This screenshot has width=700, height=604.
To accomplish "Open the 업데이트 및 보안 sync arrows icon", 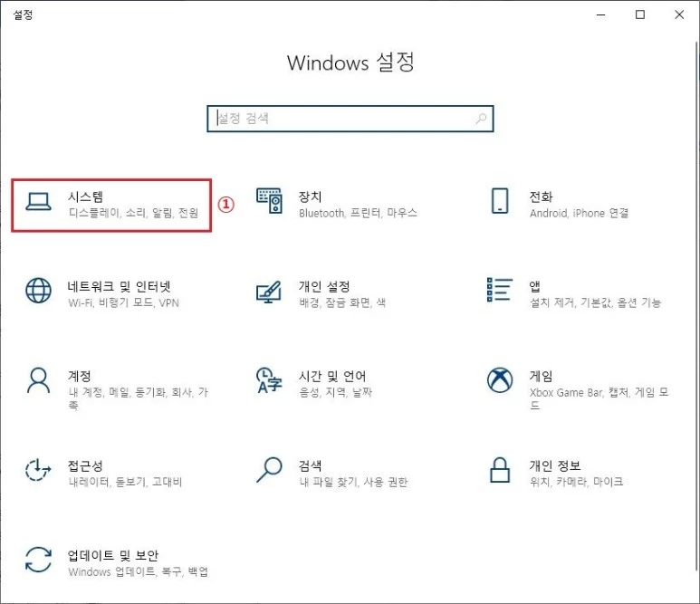I will coord(38,560).
